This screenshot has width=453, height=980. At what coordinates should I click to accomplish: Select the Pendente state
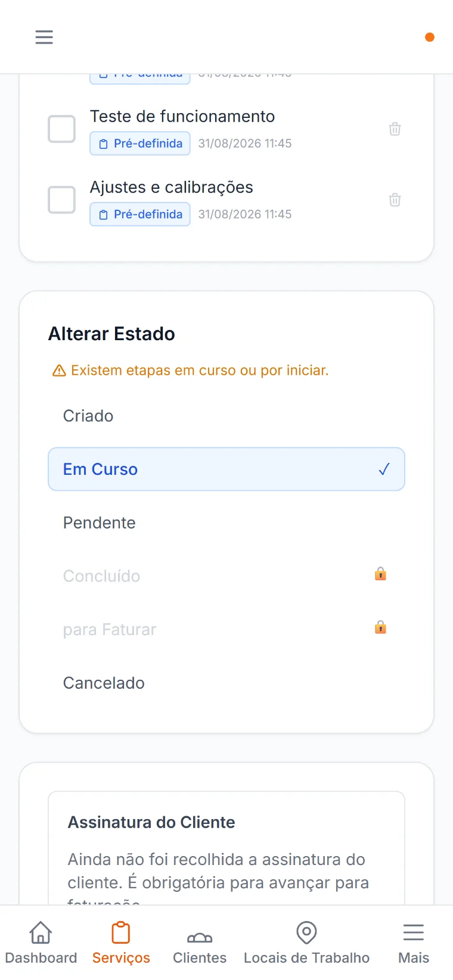pyautogui.click(x=226, y=522)
